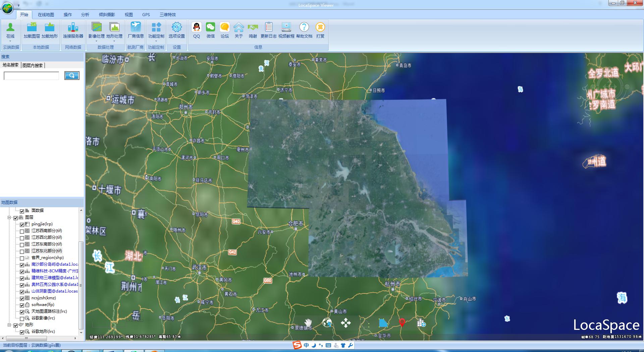Select the 谷歌地形(lrc) tree item
Screen dimensions: 644x352
point(43,332)
